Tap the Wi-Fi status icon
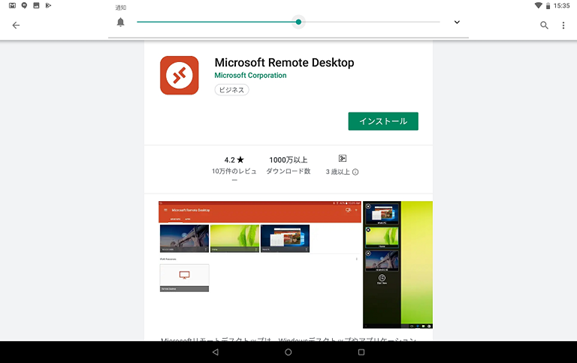This screenshot has width=577, height=363. point(538,6)
